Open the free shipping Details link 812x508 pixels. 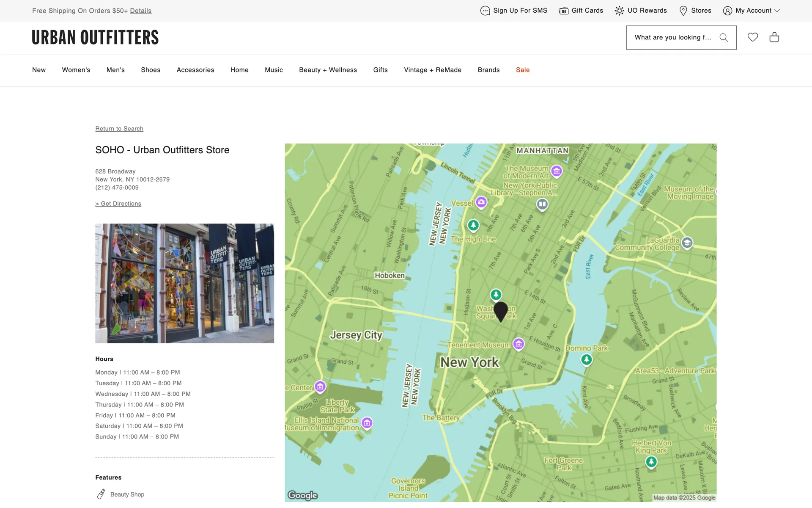[141, 11]
